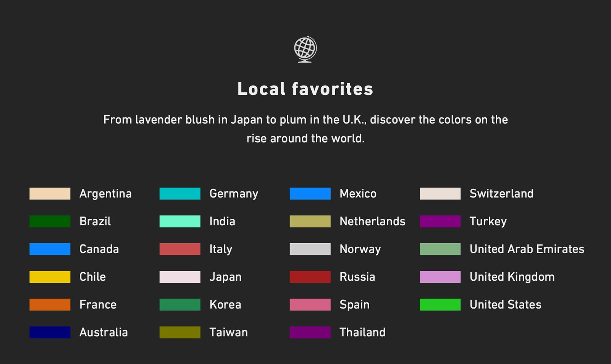This screenshot has width=611, height=364.
Task: Select the Brazil dark green swatch
Action: pos(50,222)
